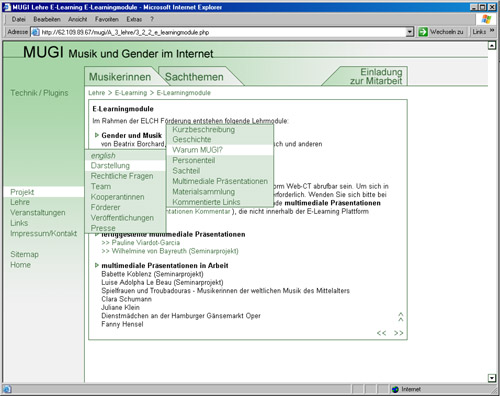This screenshot has width=500, height=396.
Task: Click the Einladung zur Mitarbeit link
Action: (x=376, y=76)
